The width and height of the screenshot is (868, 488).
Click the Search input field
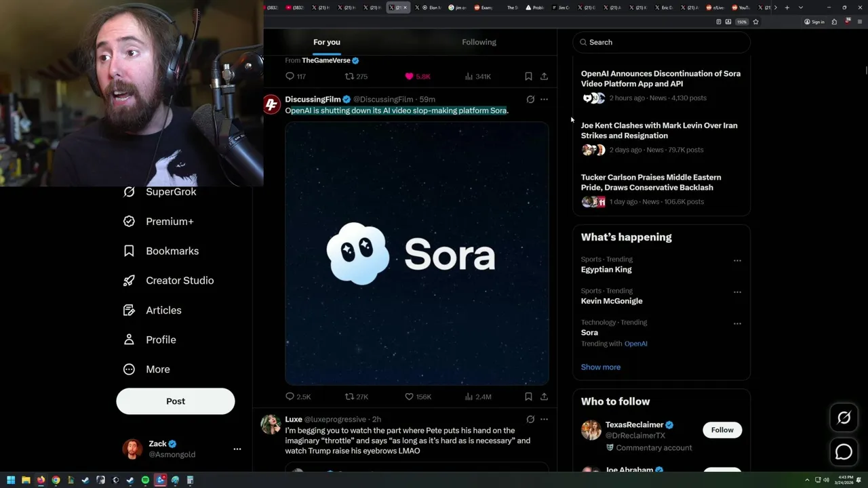(x=661, y=42)
